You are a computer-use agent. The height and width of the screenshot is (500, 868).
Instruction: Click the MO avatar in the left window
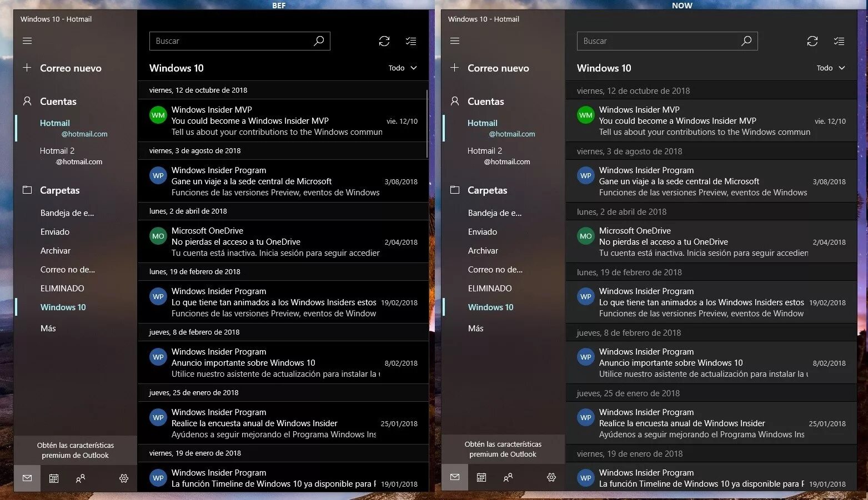click(158, 236)
